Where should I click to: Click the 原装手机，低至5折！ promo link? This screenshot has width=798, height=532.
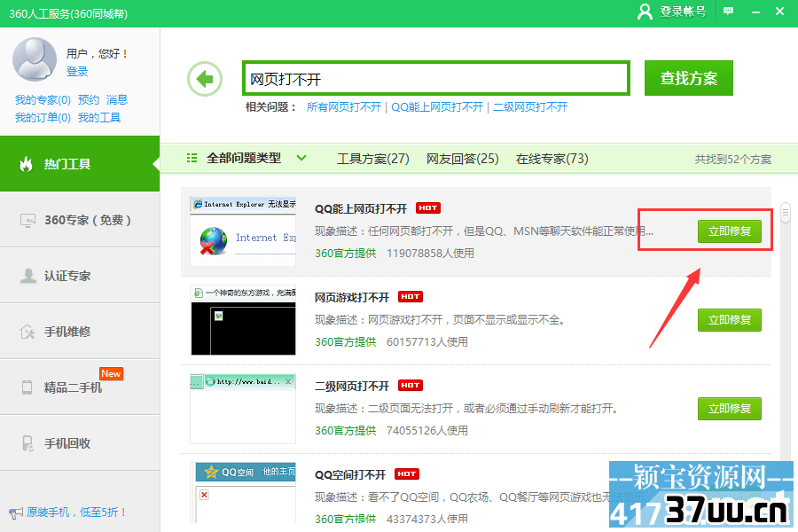(76, 512)
